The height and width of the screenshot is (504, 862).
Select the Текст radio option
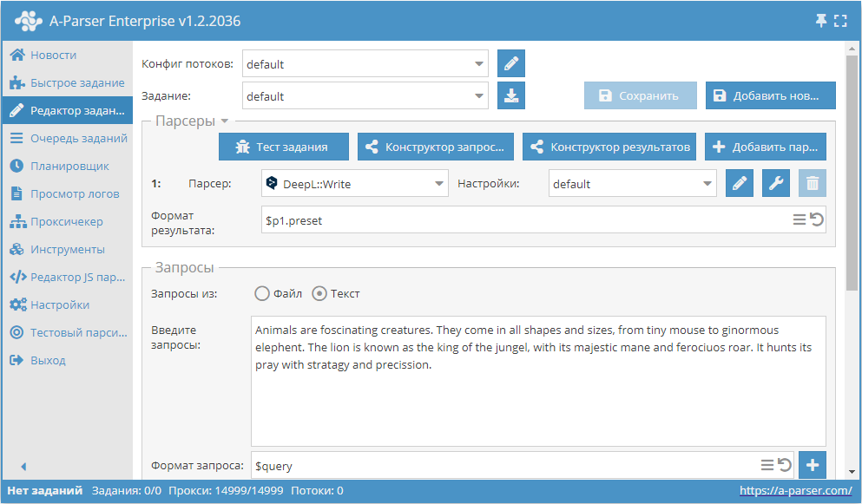319,294
